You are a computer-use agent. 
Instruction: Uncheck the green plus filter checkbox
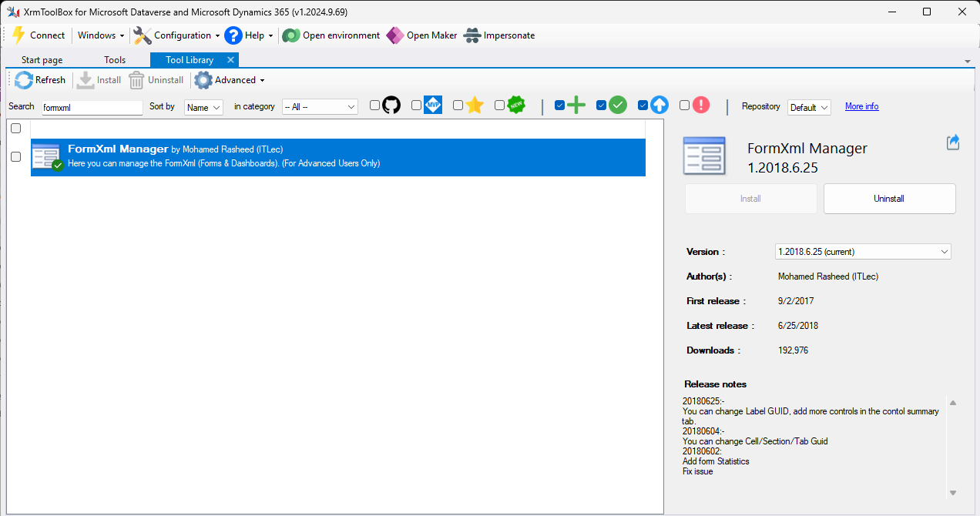[559, 106]
